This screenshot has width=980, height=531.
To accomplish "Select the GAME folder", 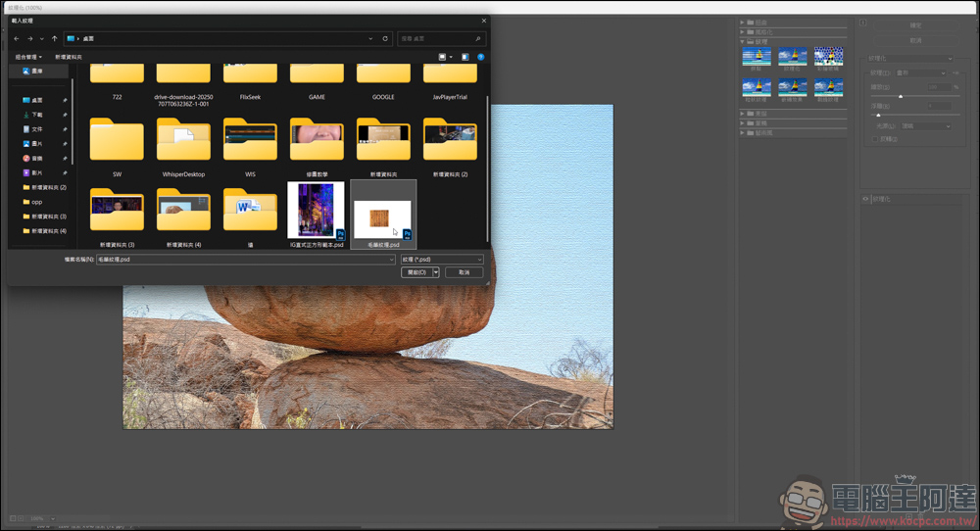I will tap(317, 82).
